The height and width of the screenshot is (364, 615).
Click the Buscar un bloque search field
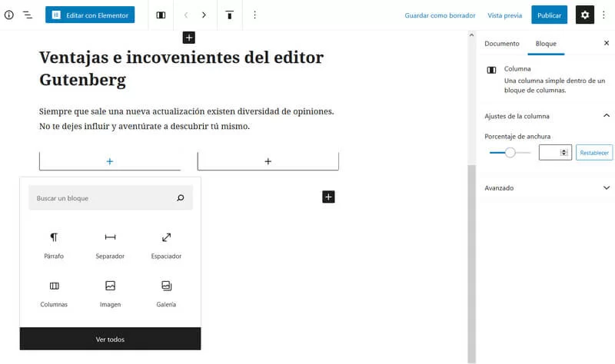click(111, 198)
